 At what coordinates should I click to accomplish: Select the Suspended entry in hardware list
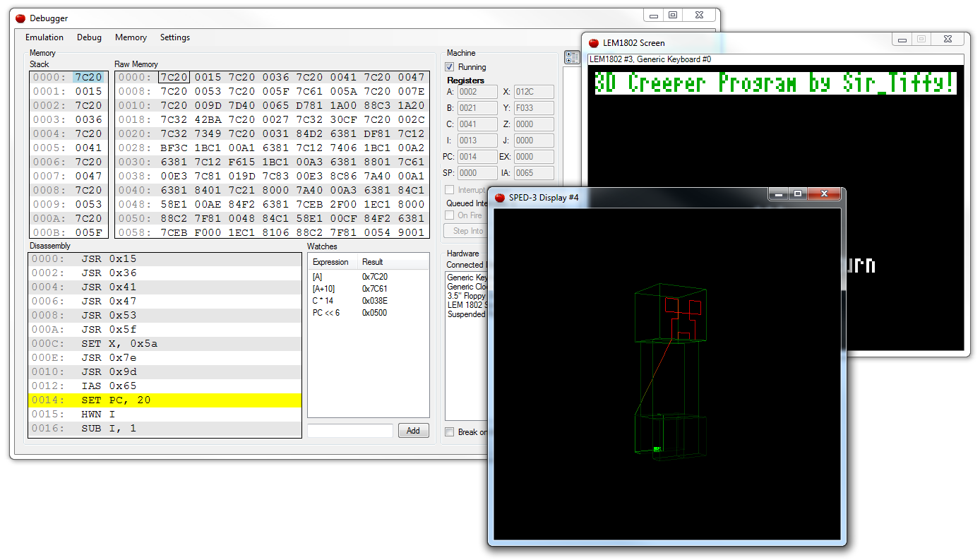coord(467,314)
